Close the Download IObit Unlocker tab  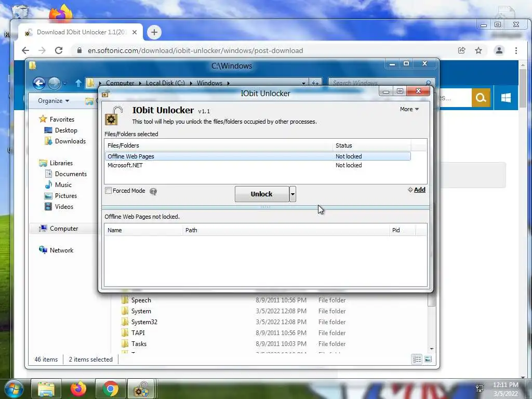point(135,32)
